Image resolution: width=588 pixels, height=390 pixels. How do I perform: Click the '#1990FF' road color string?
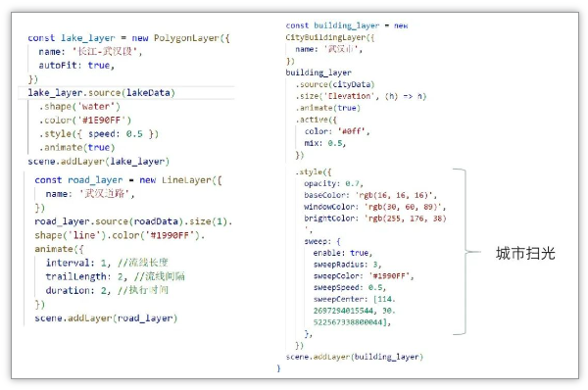171,235
